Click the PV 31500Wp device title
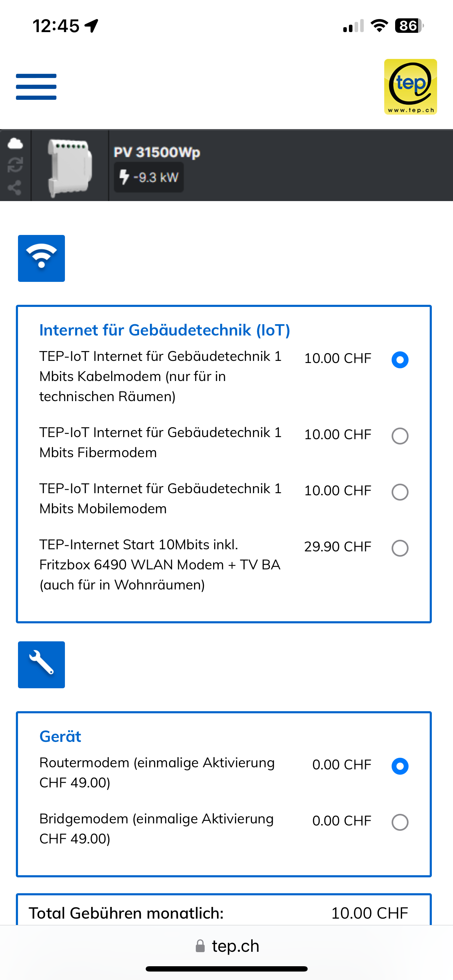This screenshot has width=453, height=980. pos(157,152)
